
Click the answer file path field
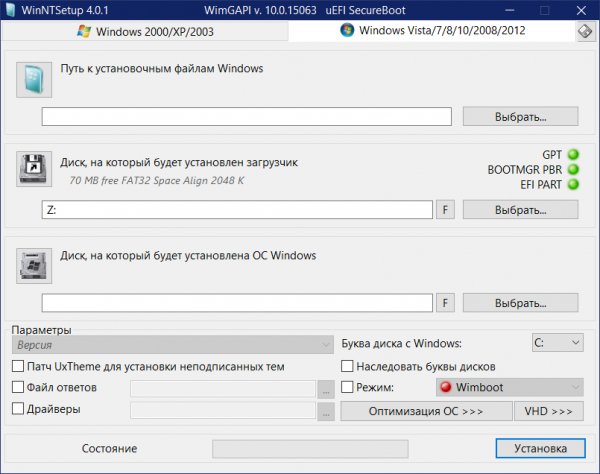point(223,389)
